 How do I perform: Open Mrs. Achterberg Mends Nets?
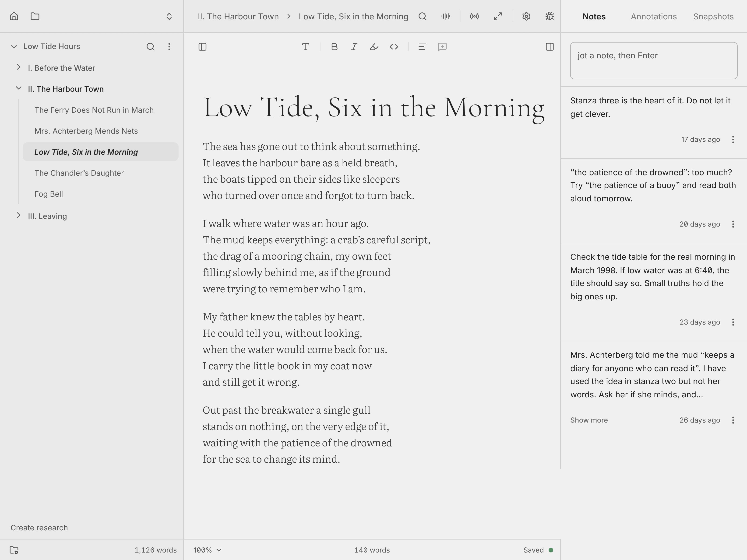tap(86, 131)
